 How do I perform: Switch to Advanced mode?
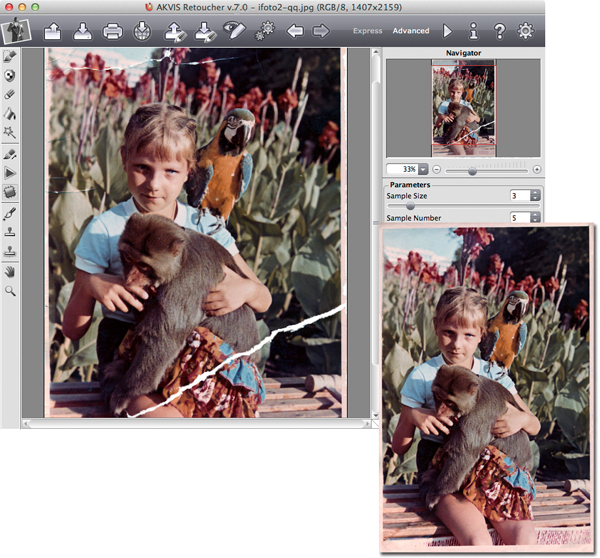[x=410, y=31]
